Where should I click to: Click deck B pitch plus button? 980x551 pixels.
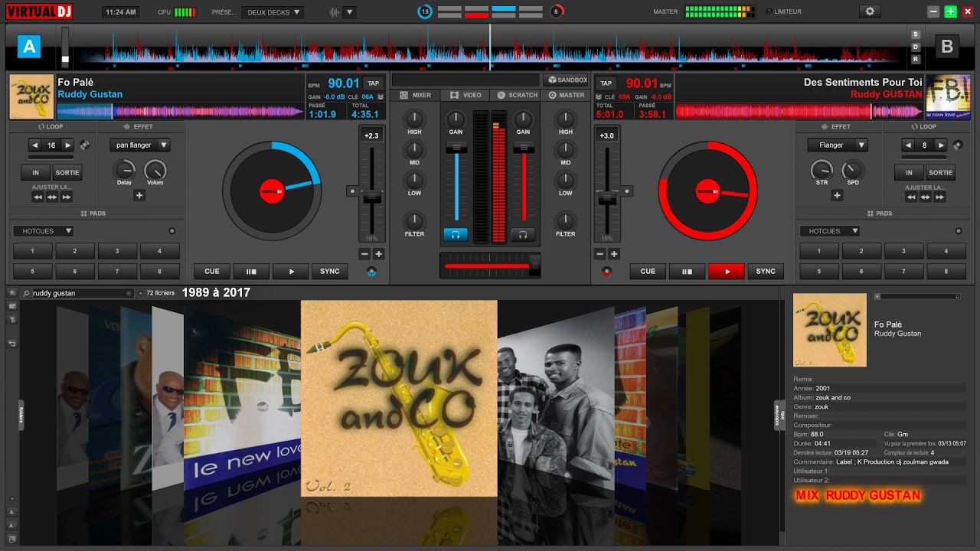click(x=614, y=254)
